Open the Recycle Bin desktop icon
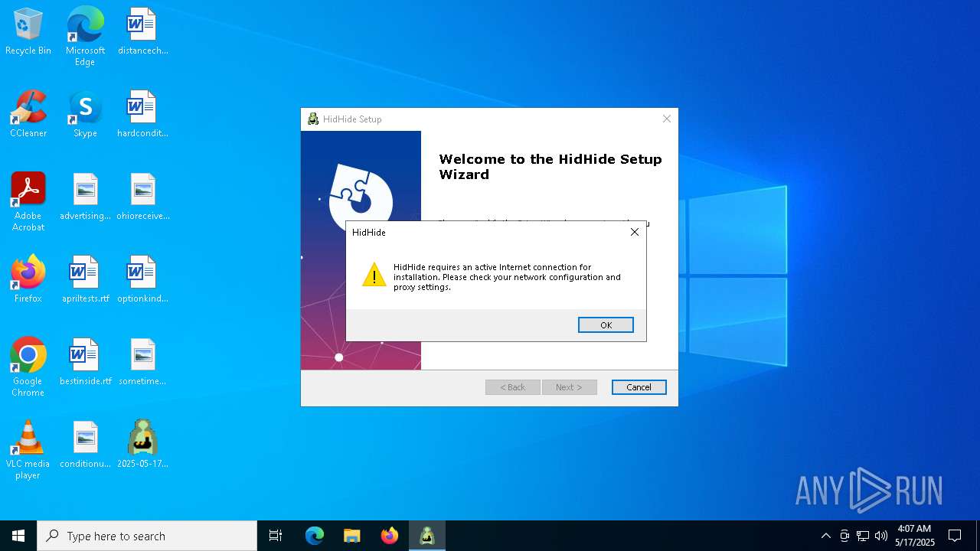 [28, 31]
